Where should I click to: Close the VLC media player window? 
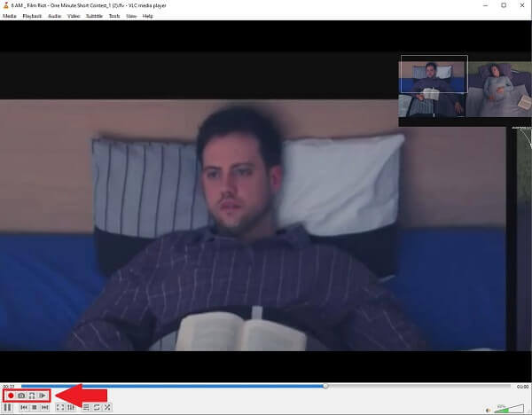(x=522, y=5)
